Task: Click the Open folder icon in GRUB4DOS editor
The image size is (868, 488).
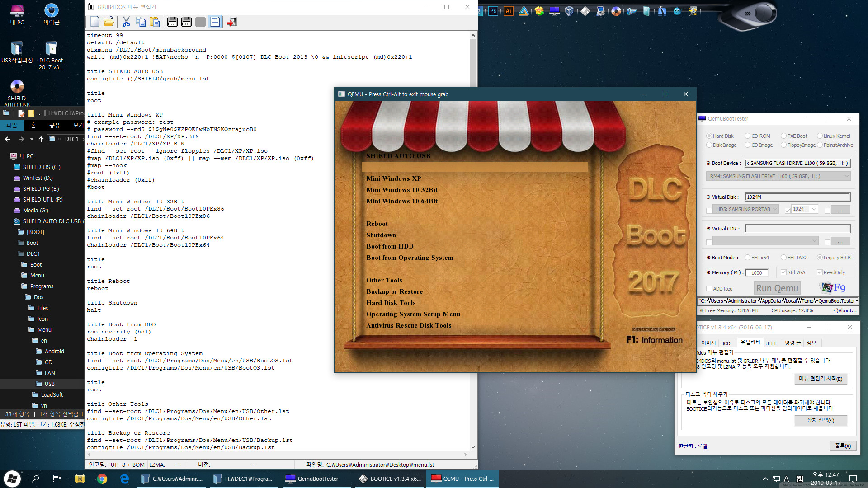Action: pyautogui.click(x=109, y=22)
